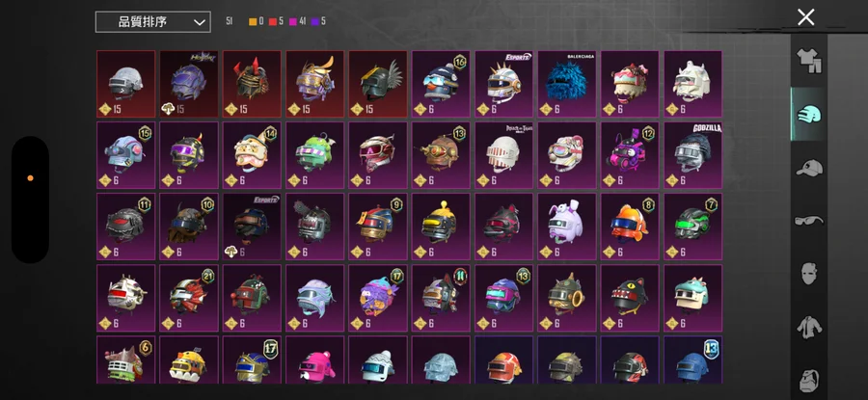Viewport: 868px width, 400px height.
Task: Tap the orange floating dot widget
Action: (x=31, y=178)
